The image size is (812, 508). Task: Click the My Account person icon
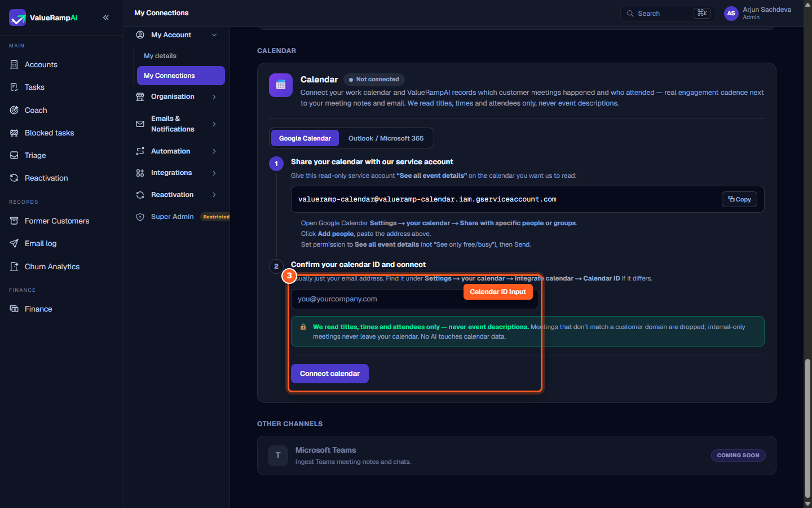point(140,35)
